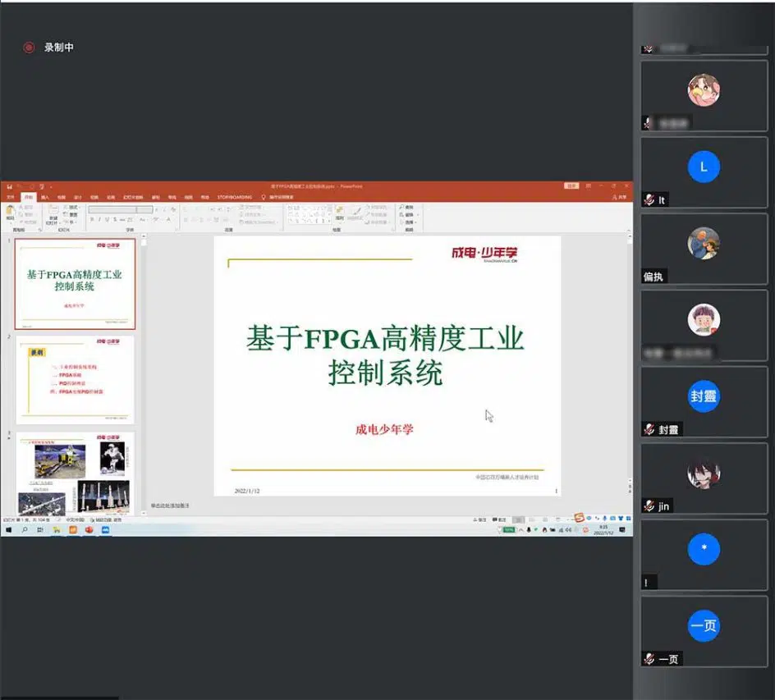Open the font size dropdown
775x700 pixels.
(x=151, y=209)
